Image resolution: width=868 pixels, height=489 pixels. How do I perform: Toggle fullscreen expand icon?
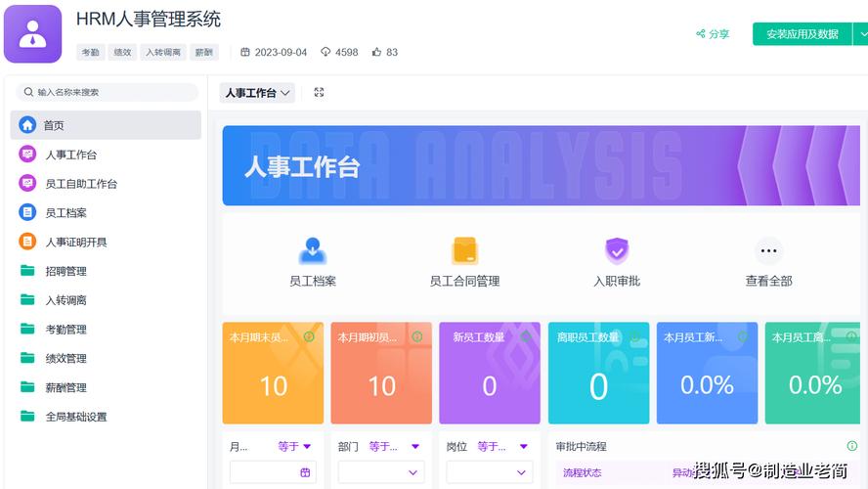(319, 93)
